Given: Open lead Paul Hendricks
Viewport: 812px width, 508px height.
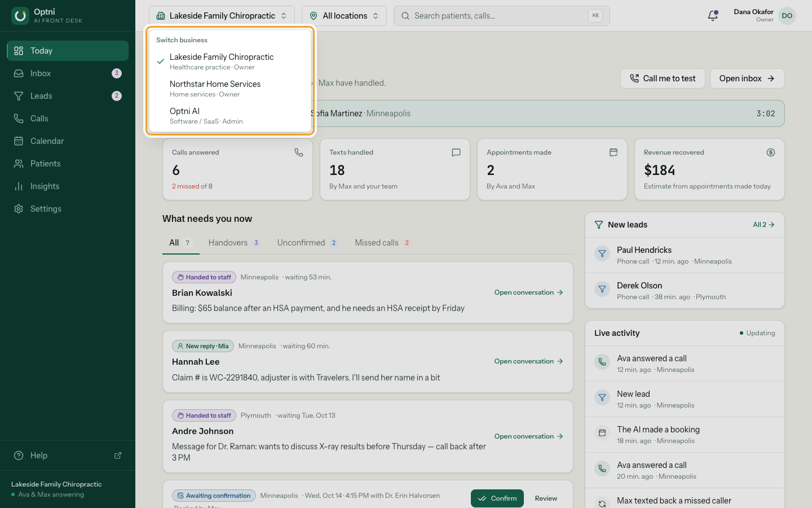Looking at the screenshot, I should coord(685,255).
